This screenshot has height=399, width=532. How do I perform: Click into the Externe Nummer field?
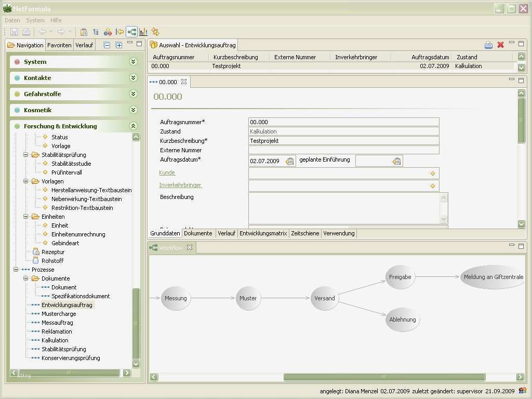tap(343, 150)
